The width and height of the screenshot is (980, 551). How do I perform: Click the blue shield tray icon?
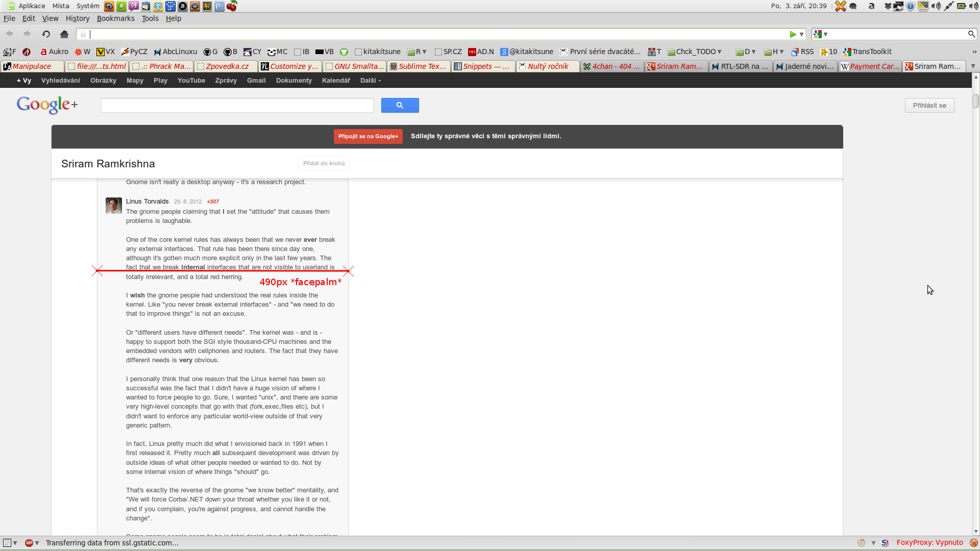[x=911, y=6]
